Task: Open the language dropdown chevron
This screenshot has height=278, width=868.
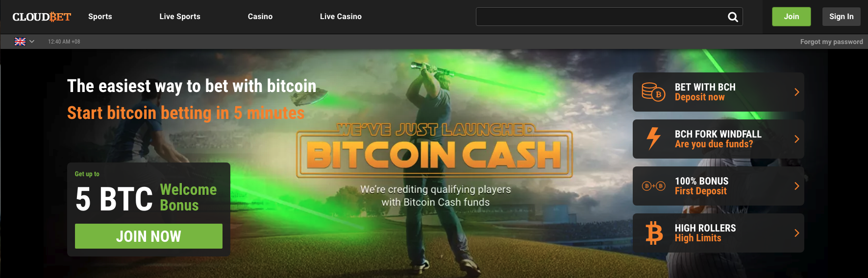Action: [x=32, y=42]
